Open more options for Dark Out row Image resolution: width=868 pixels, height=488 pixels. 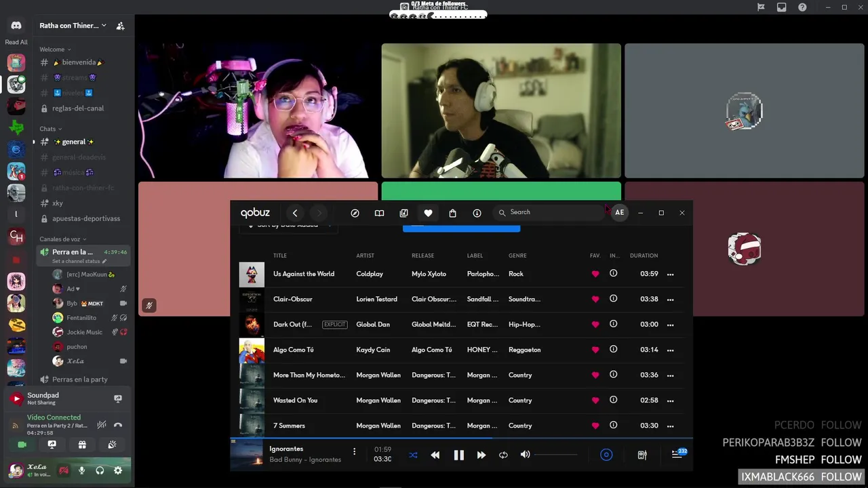(671, 325)
